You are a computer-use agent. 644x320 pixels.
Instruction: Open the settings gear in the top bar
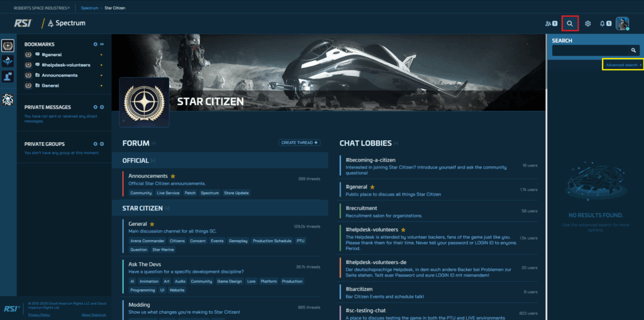coord(588,23)
